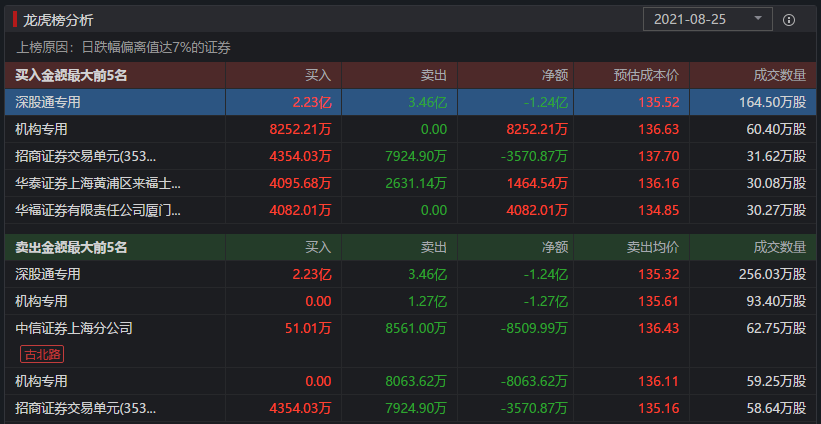Click the 预估成本价 column header
Screen dimensions: 821x424
pyautogui.click(x=645, y=75)
